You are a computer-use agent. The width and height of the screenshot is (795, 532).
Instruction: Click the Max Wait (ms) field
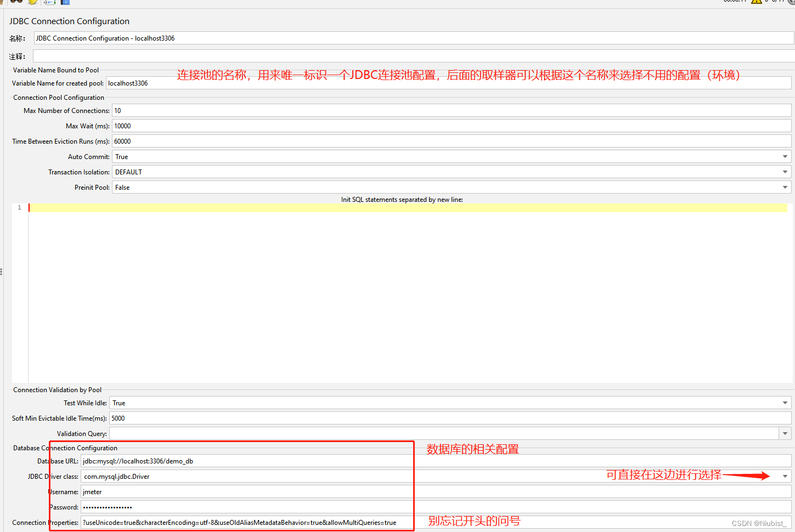(452, 126)
